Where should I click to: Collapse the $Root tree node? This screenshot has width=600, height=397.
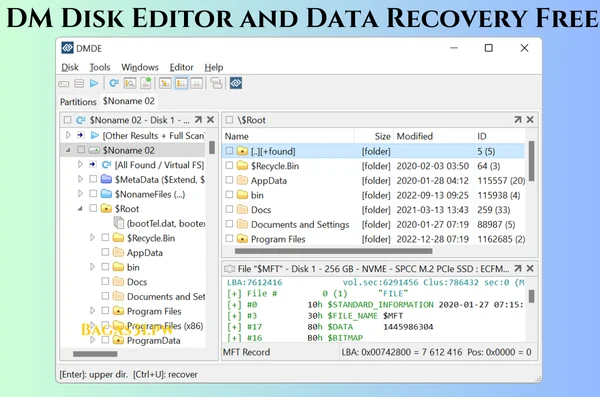pos(80,209)
